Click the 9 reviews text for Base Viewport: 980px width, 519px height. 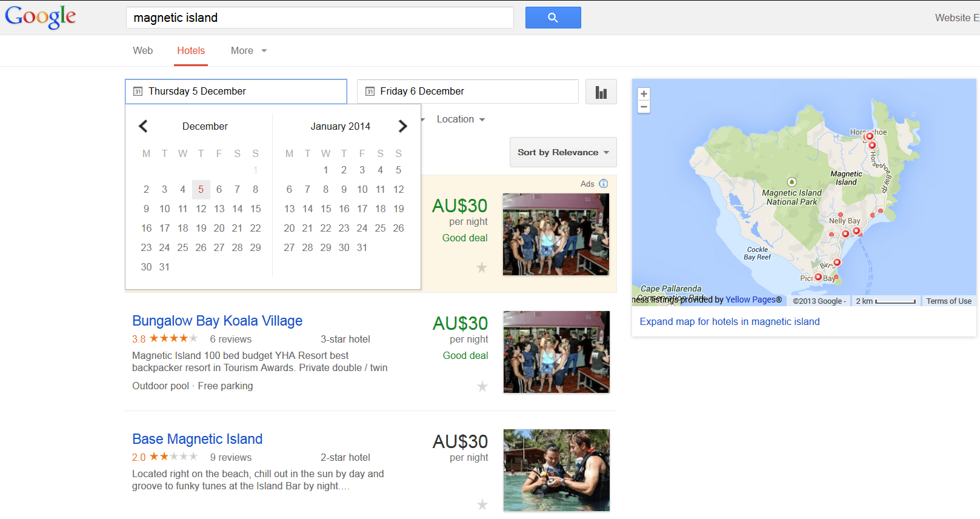[x=230, y=457]
